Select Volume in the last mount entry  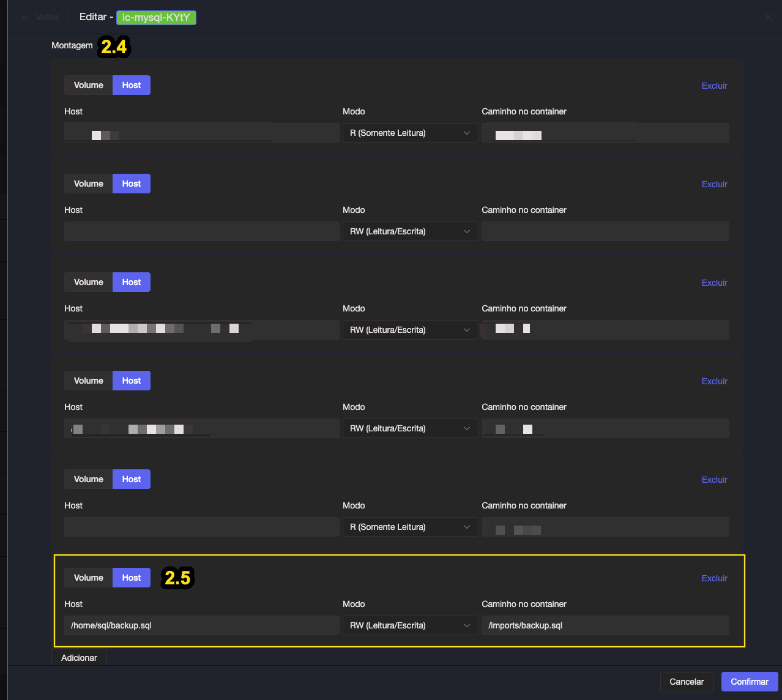pyautogui.click(x=89, y=578)
